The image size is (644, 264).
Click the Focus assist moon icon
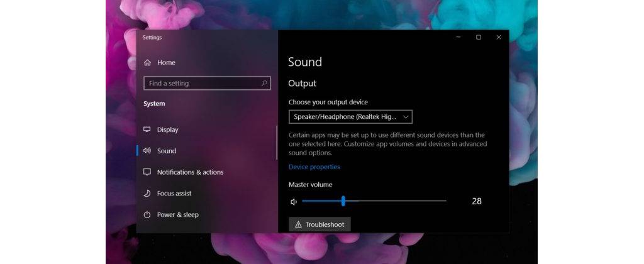coord(147,194)
